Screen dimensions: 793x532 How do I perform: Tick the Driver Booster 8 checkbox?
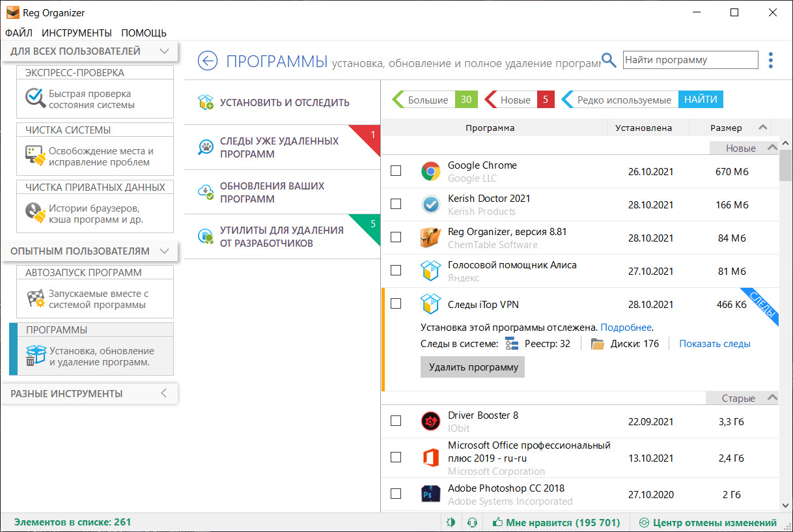click(396, 421)
